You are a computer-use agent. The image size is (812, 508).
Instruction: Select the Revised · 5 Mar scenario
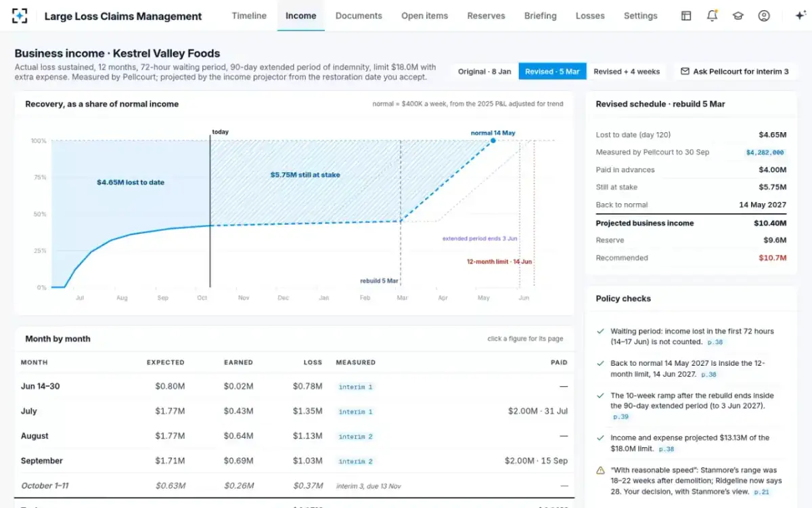(x=552, y=71)
